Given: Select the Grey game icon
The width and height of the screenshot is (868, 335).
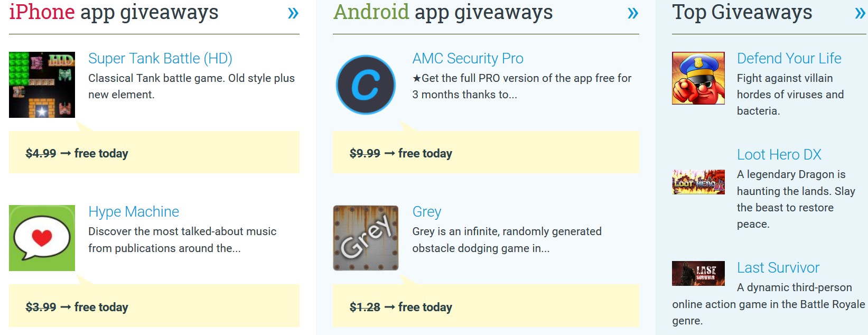Looking at the screenshot, I should click(366, 238).
